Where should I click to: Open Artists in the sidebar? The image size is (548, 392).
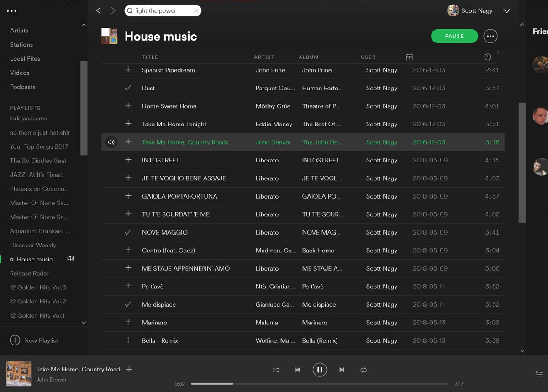coord(19,31)
